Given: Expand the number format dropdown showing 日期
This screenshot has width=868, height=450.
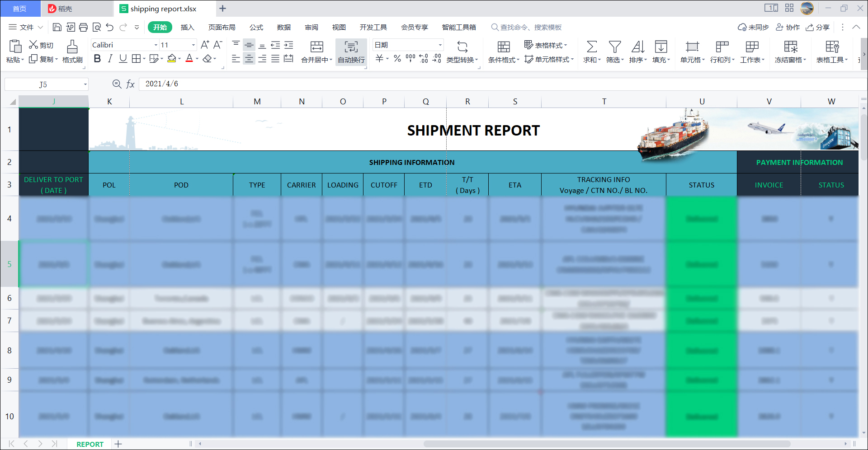Looking at the screenshot, I should click(440, 45).
